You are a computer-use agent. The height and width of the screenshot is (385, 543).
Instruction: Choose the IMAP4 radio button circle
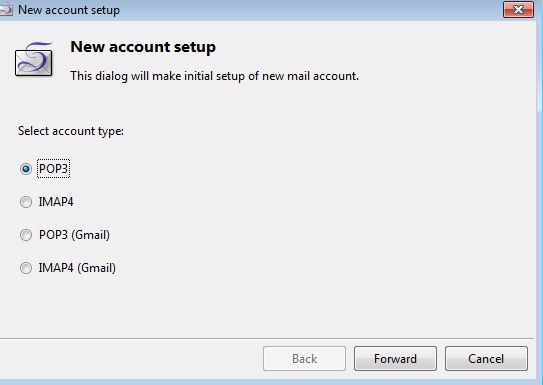tap(26, 202)
